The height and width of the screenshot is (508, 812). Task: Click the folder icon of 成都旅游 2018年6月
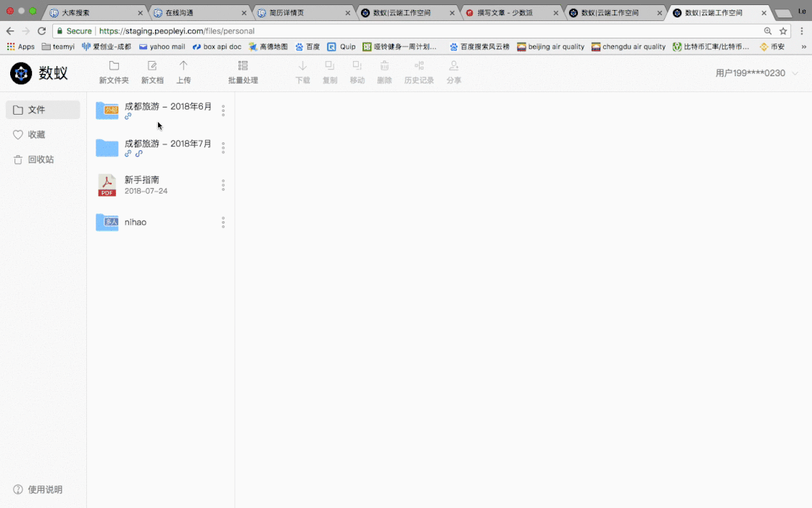tap(107, 110)
